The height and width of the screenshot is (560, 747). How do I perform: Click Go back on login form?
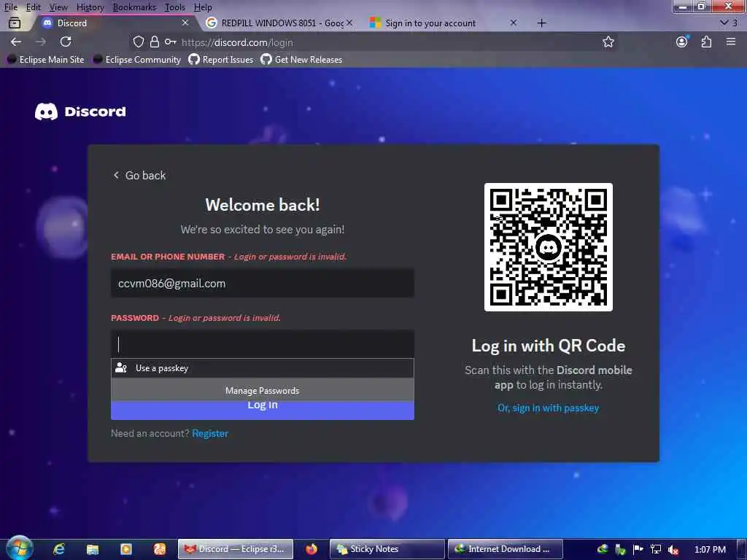[x=139, y=175]
